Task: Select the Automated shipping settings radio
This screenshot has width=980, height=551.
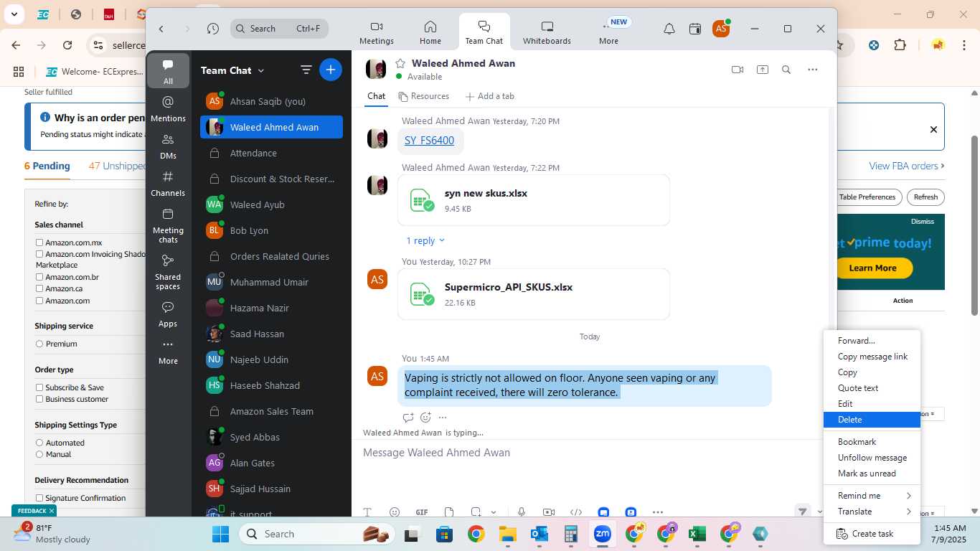Action: click(x=39, y=443)
